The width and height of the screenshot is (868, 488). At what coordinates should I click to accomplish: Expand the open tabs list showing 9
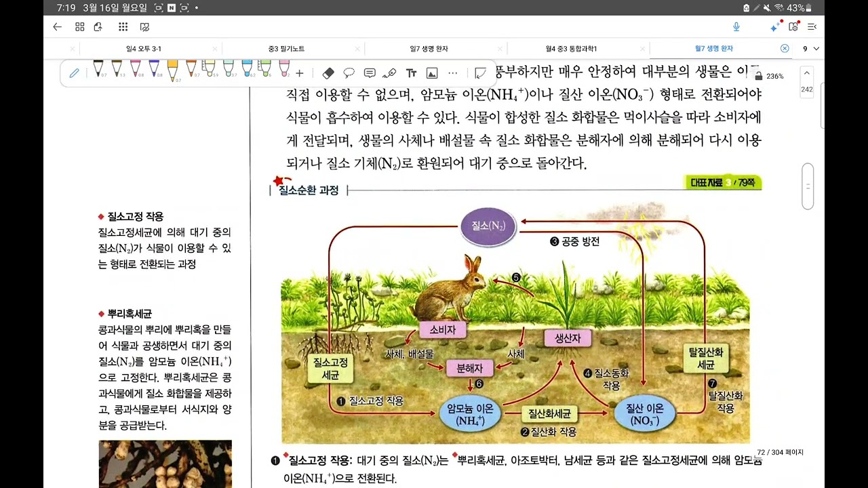point(811,49)
